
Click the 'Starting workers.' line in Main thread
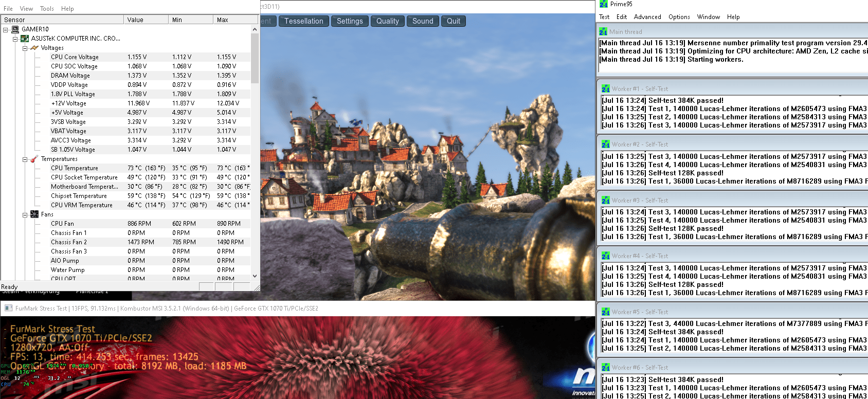(671, 60)
